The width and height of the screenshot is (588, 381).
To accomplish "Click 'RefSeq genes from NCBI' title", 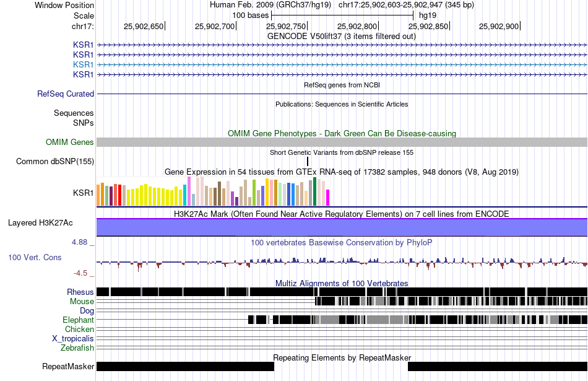I will [x=342, y=85].
